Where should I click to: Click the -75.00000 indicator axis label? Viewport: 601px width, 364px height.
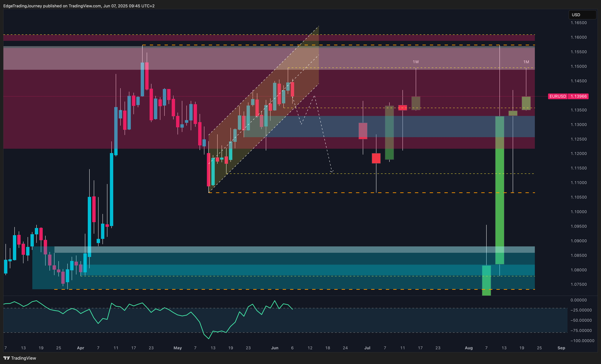click(x=581, y=330)
